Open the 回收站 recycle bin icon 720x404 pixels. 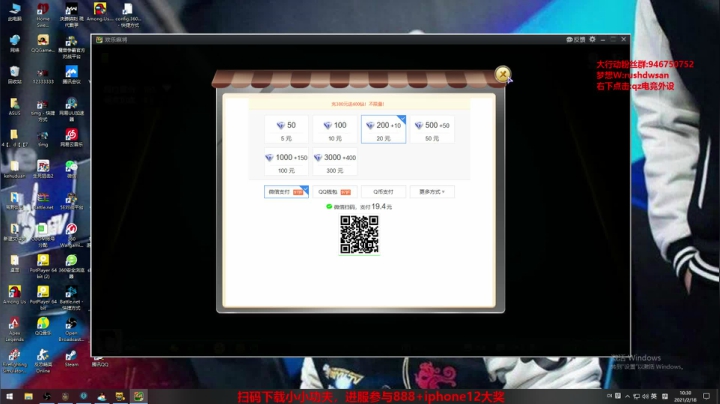[14, 75]
